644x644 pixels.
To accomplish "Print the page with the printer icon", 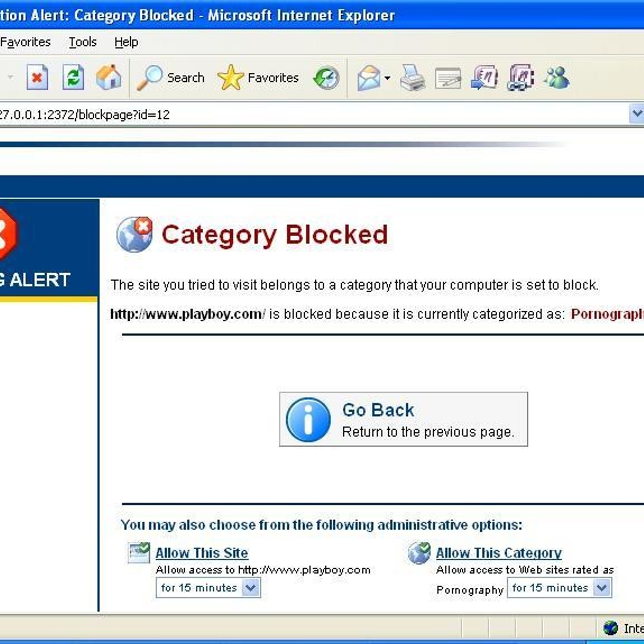I will 413,77.
